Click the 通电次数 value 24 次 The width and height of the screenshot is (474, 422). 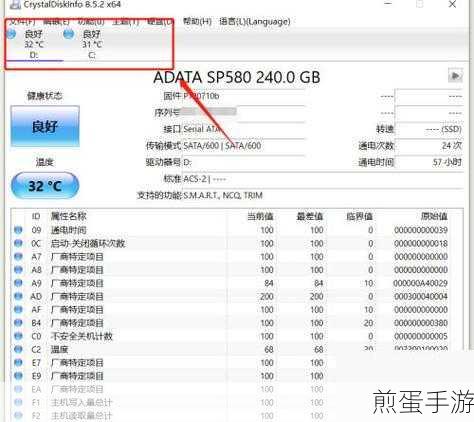pyautogui.click(x=429, y=146)
